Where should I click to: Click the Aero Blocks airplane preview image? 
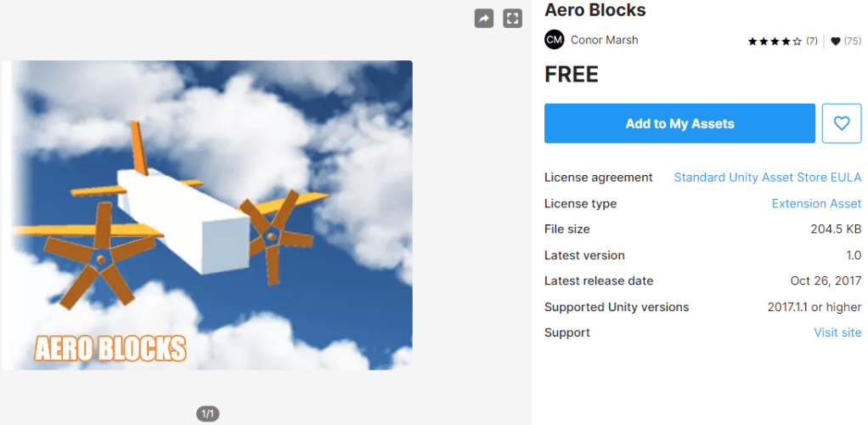[x=208, y=215]
